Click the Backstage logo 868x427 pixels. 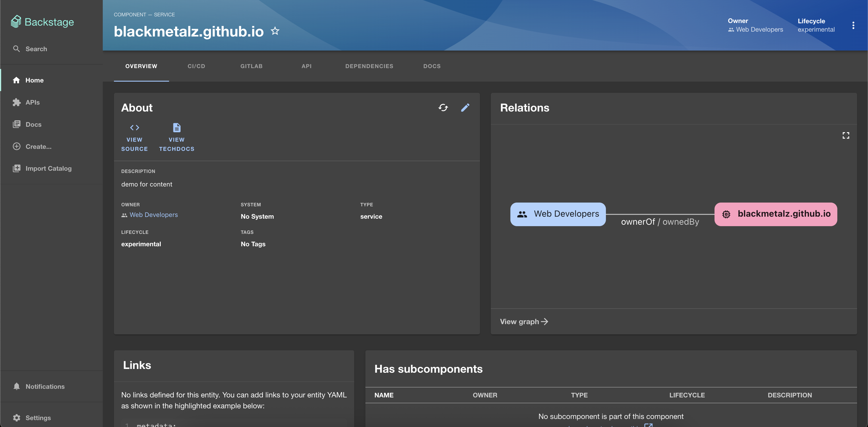pyautogui.click(x=42, y=22)
